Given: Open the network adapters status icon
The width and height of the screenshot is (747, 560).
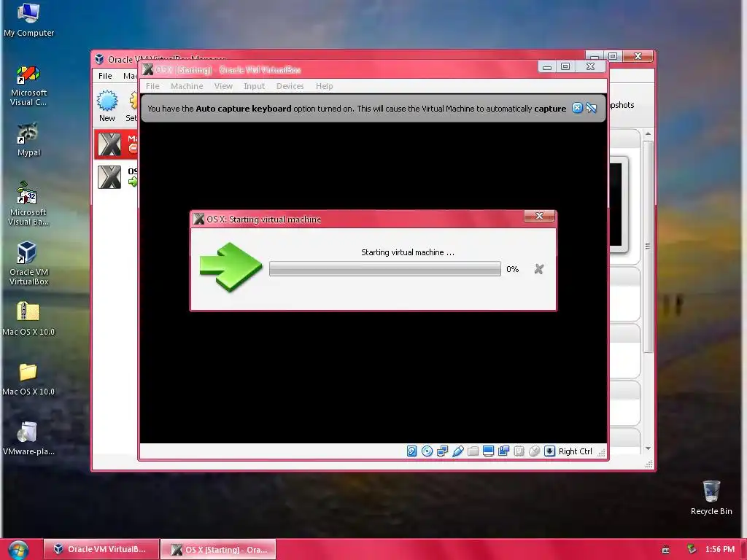Looking at the screenshot, I should [x=442, y=451].
